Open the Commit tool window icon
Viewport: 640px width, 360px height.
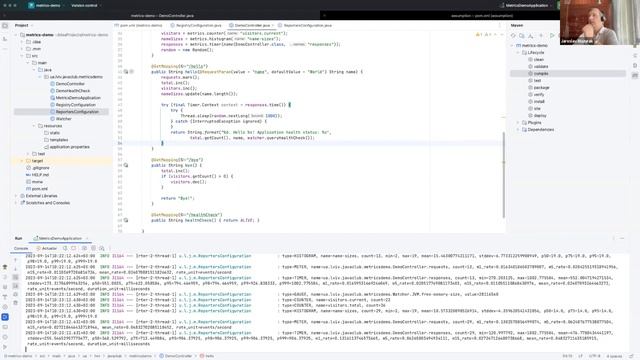[5, 39]
